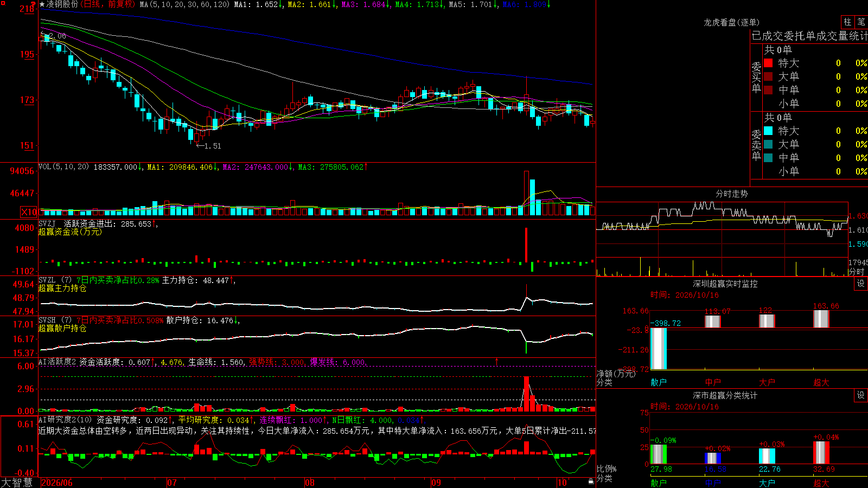Click the 分时走势 panel title
The width and height of the screenshot is (868, 488).
[731, 194]
